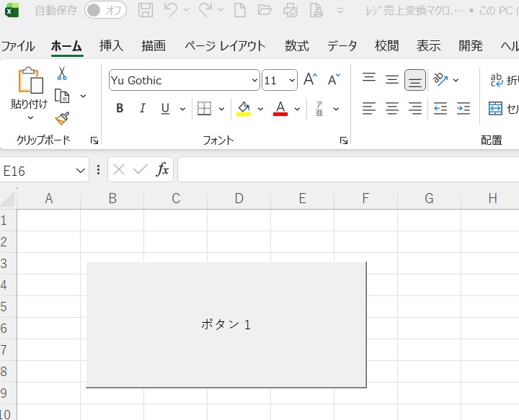The image size is (519, 420).
Task: Click the Increase Font Size icon
Action: 310,80
